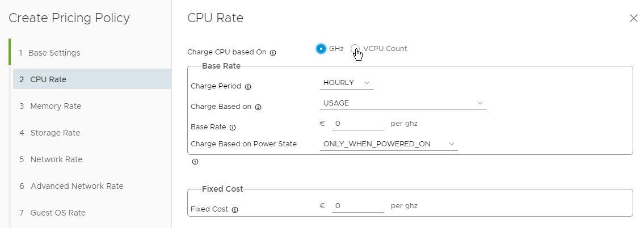This screenshot has width=644, height=228.
Task: Click info icon beside Fixed Cost label
Action: coord(235,209)
